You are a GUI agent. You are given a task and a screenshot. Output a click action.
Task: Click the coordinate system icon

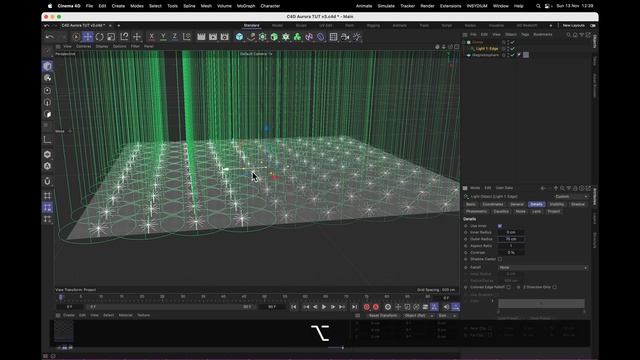187,37
